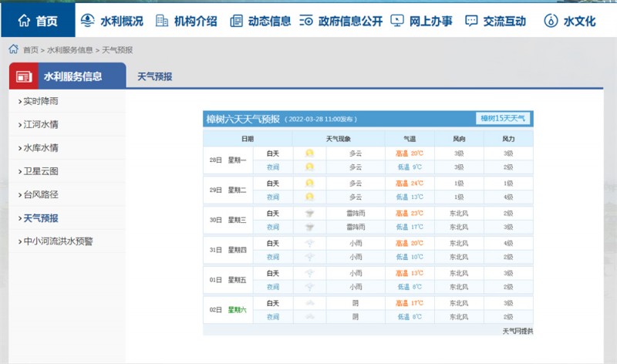The height and width of the screenshot is (364, 617).
Task: Go to 实时降雨 in sidebar
Action: [41, 101]
